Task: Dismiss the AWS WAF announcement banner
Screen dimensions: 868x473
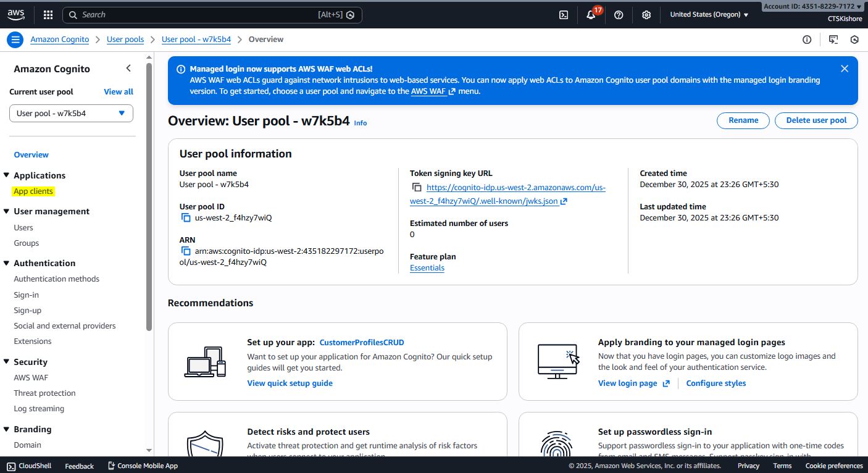Action: 844,69
